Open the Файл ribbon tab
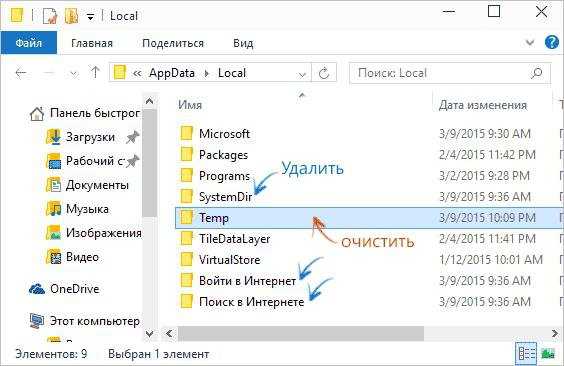Viewport: 564px width, 366px height. pyautogui.click(x=29, y=43)
